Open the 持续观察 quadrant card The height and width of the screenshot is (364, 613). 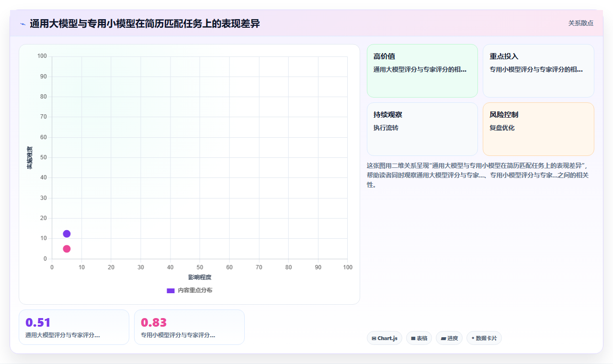pyautogui.click(x=422, y=129)
